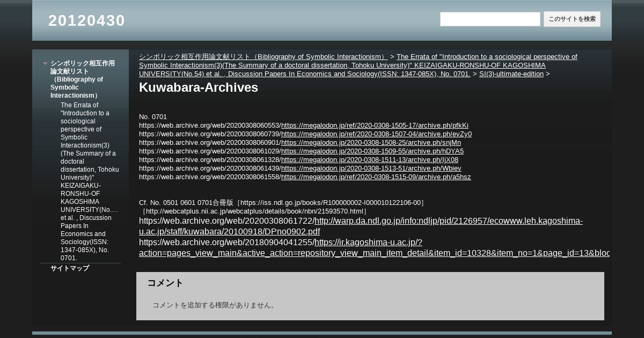
Task: Open megalodon archive link ending a5hsz
Action: pos(376,177)
